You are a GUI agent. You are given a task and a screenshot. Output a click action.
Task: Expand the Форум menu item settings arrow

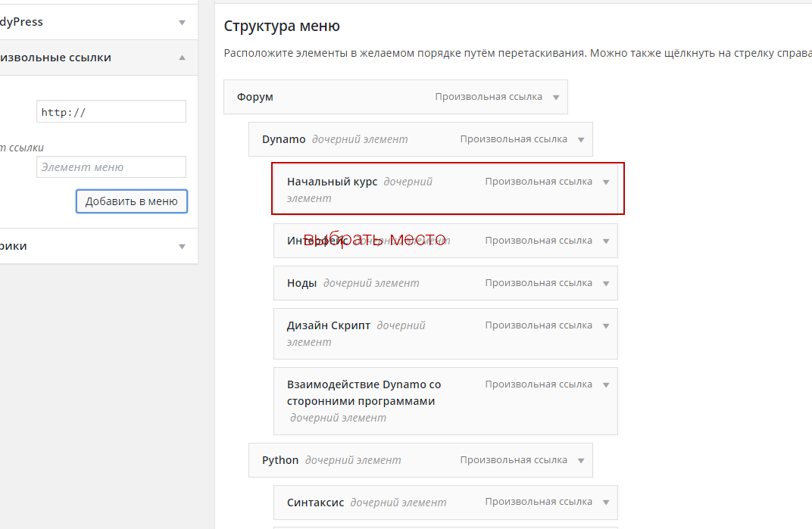556,98
